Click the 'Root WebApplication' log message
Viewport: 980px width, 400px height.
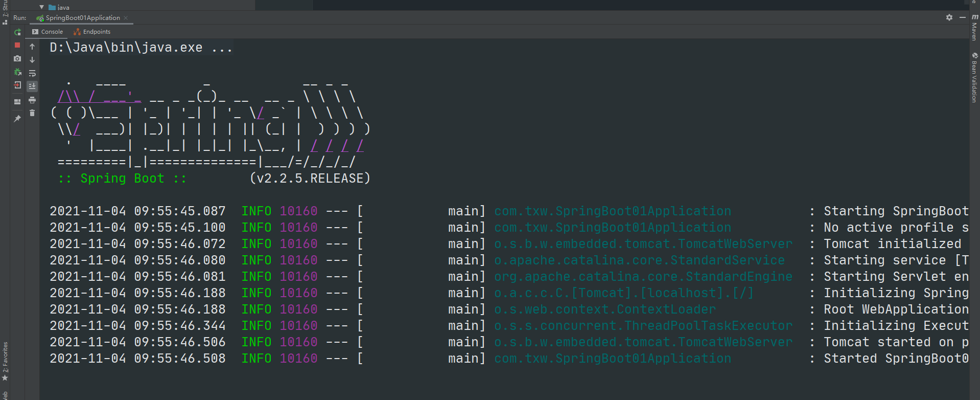(896, 309)
